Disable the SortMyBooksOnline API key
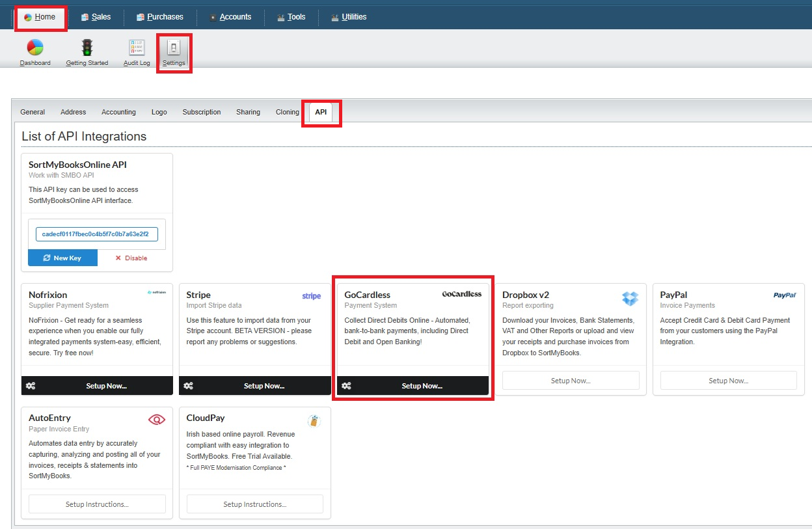The image size is (812, 529). [x=131, y=258]
